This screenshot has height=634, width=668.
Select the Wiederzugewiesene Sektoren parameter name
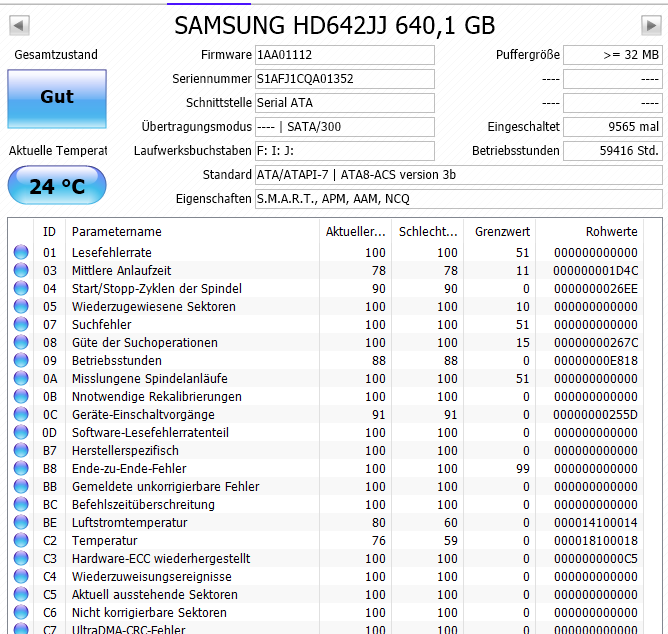tap(154, 307)
